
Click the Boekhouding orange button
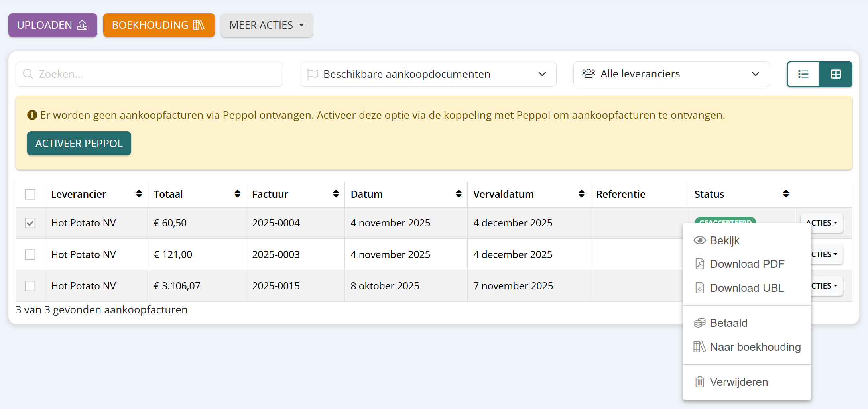pyautogui.click(x=159, y=25)
